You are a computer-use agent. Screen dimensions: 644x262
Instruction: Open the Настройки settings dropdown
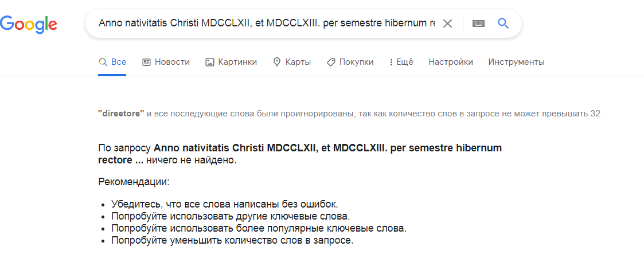(450, 62)
